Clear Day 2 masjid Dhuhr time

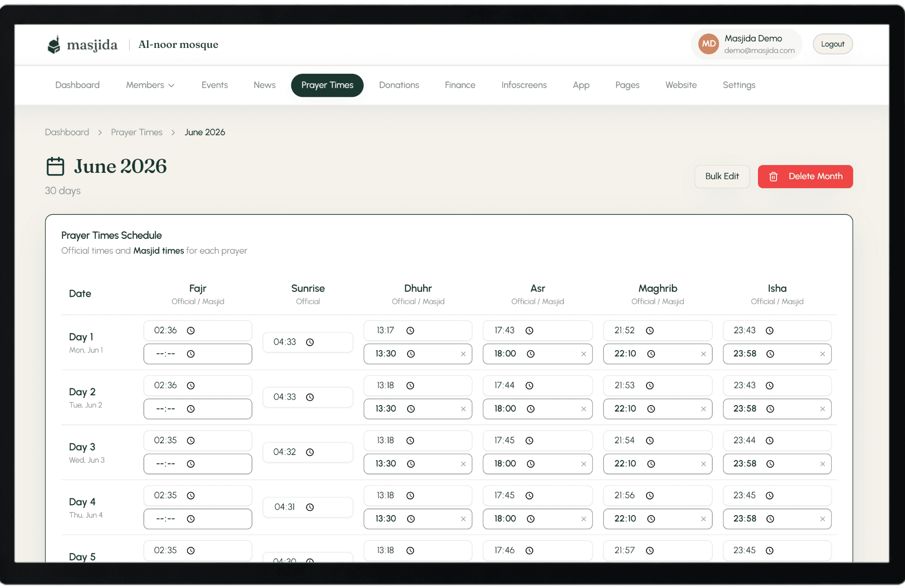click(x=463, y=409)
